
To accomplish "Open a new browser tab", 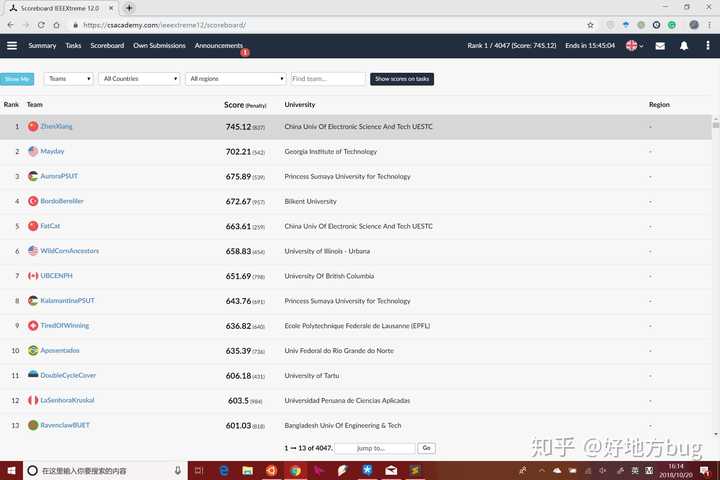I will pos(129,8).
